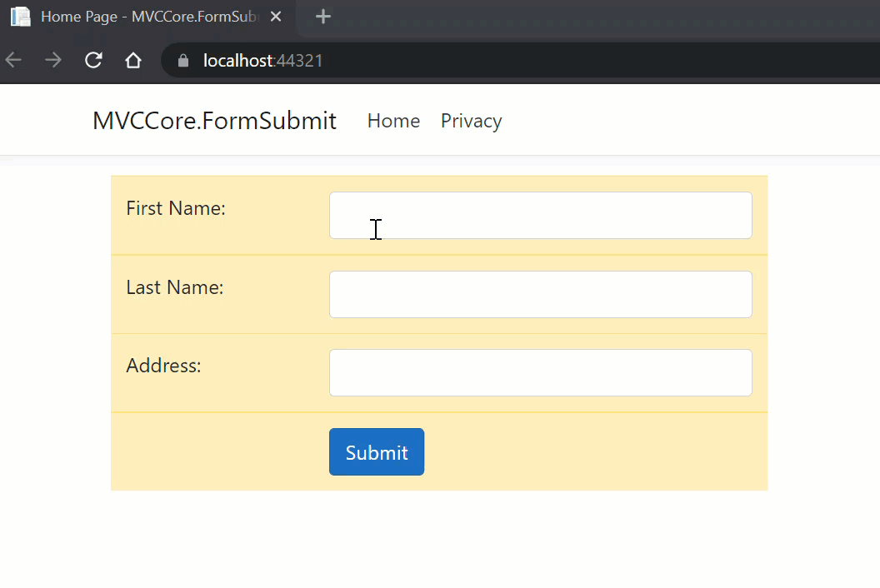Viewport: 880px width, 588px height.
Task: Click inside the First Name input field
Action: click(540, 215)
